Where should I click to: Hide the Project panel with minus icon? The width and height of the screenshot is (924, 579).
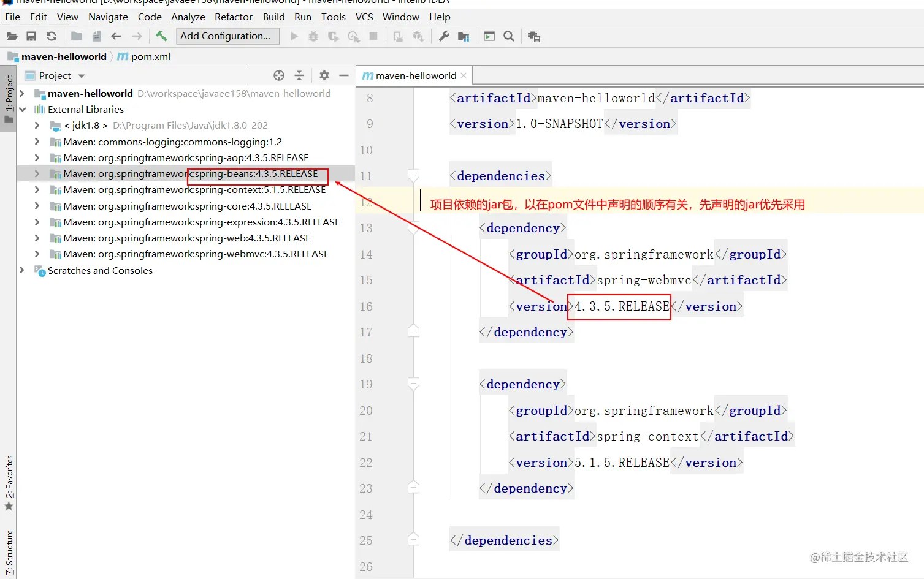point(344,75)
